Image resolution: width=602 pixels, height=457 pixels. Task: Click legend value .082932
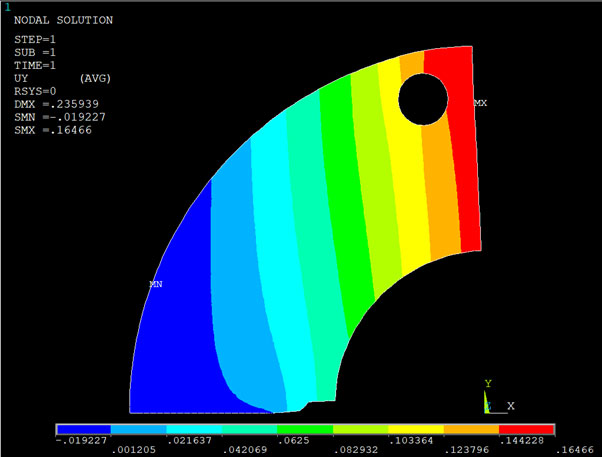(x=356, y=450)
